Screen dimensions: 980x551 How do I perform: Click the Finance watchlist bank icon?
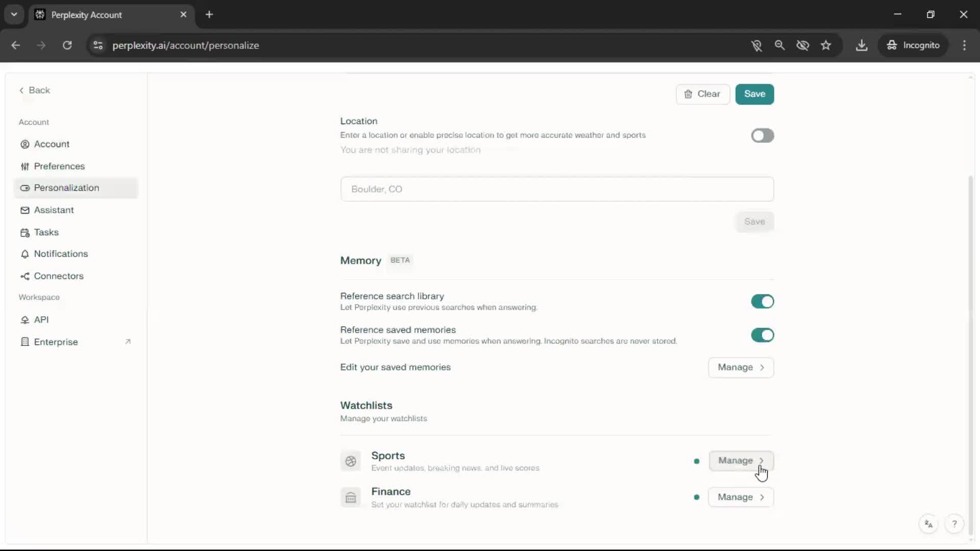(351, 497)
